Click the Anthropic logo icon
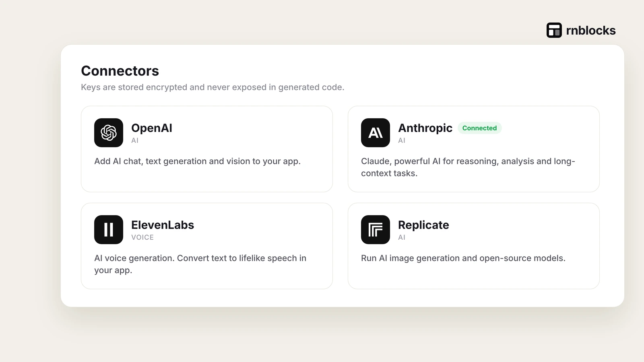 click(x=376, y=133)
